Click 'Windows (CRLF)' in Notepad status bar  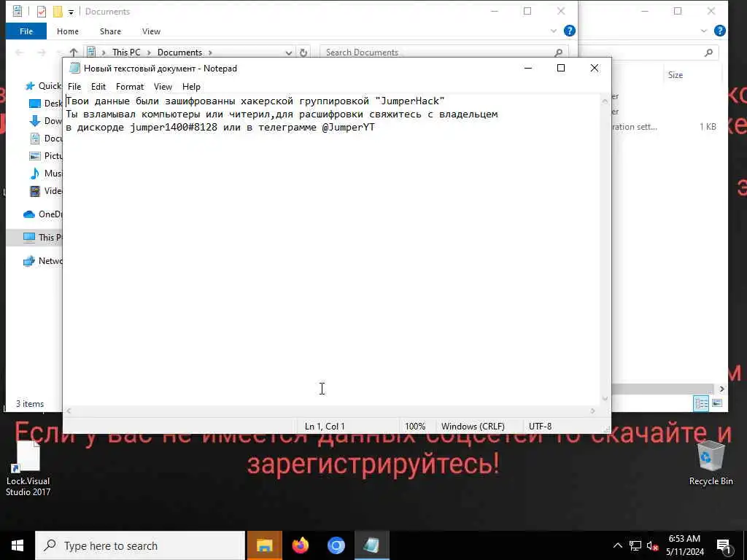[473, 426]
